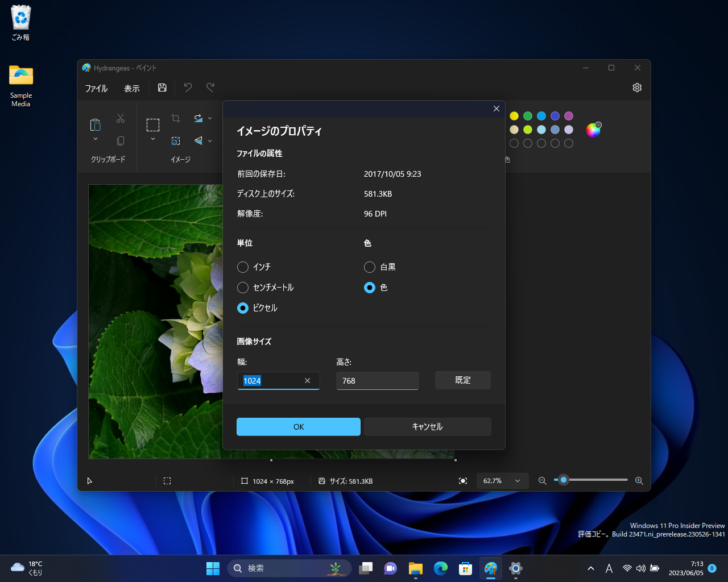Open the color picker wheel
The image size is (728, 582).
593,130
